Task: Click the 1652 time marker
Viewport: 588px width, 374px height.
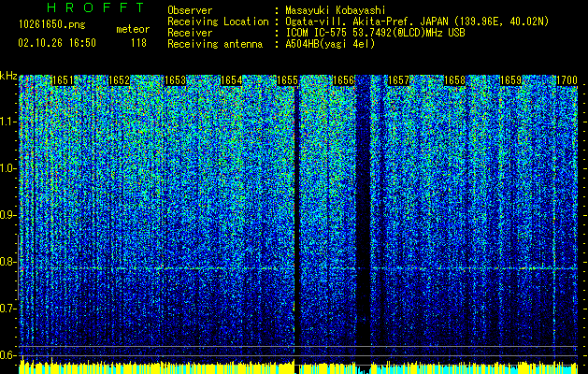Action: click(119, 80)
